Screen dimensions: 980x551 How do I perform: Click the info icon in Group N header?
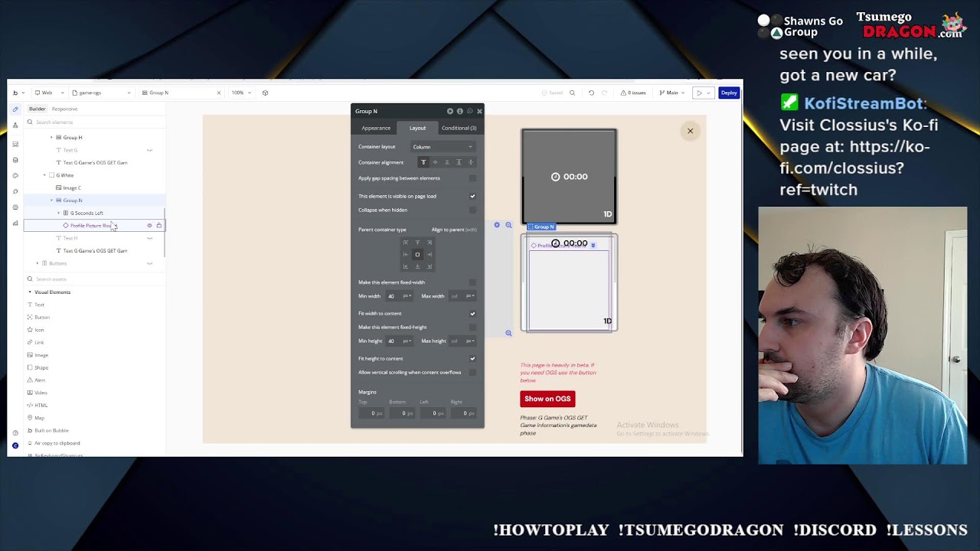pos(459,111)
